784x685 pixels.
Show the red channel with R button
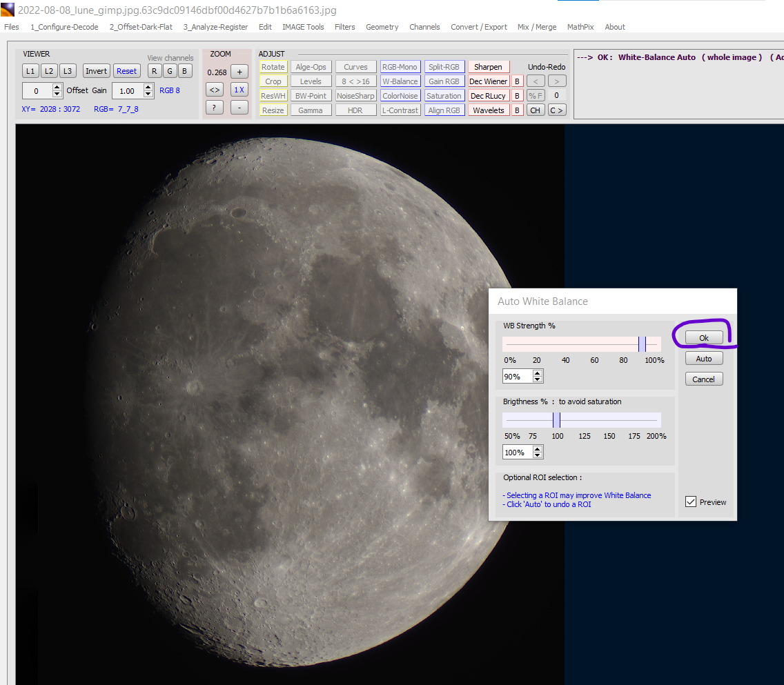(x=155, y=71)
